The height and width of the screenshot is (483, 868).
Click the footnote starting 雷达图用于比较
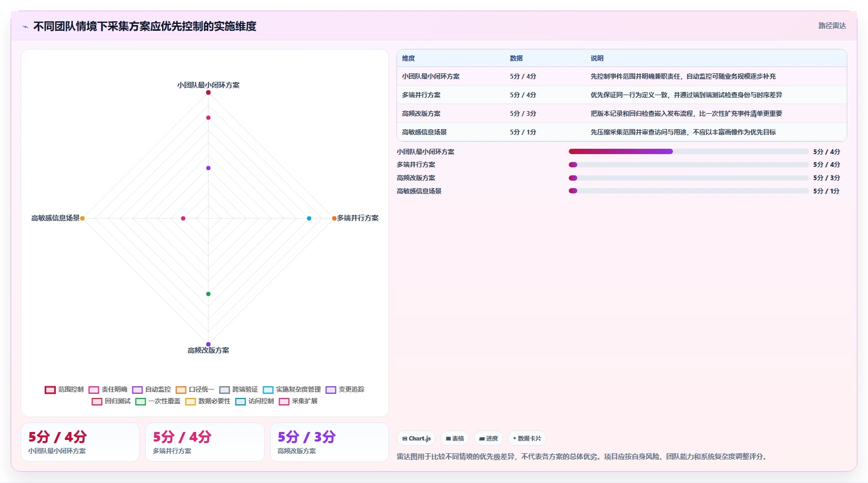pyautogui.click(x=583, y=456)
